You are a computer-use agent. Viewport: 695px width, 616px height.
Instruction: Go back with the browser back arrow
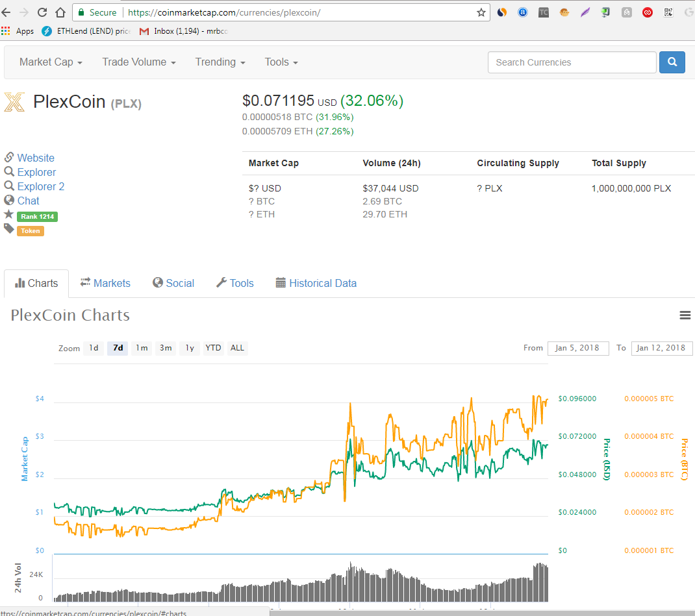(6, 12)
